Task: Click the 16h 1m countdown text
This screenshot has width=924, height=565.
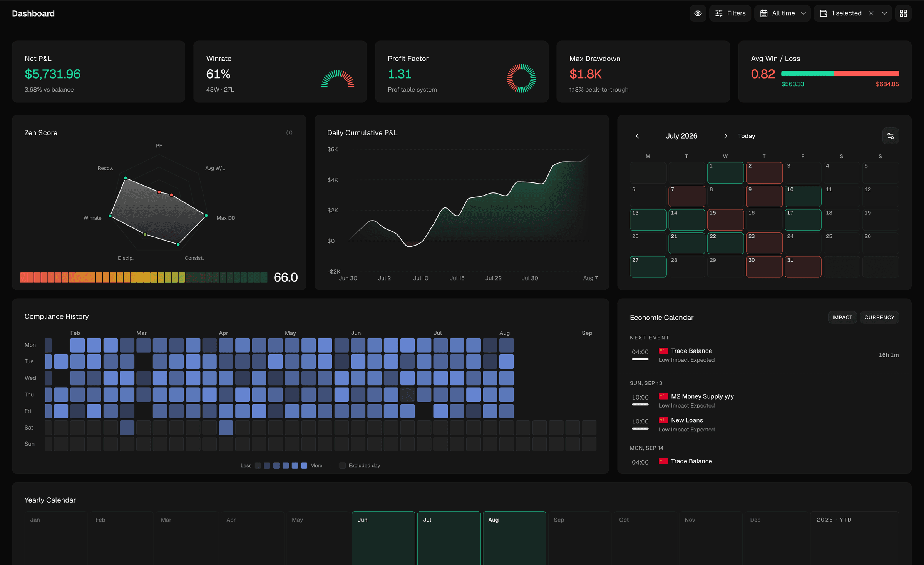Action: point(889,355)
